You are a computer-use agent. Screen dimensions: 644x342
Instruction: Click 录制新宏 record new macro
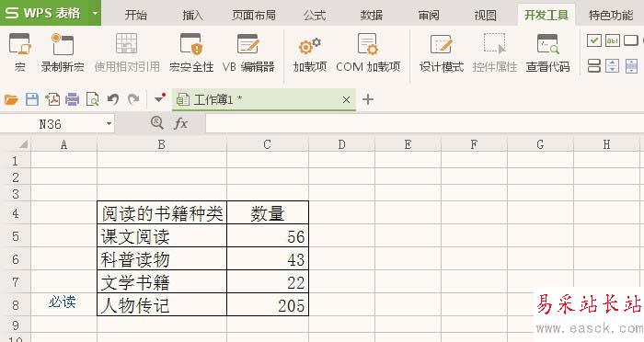tap(63, 53)
